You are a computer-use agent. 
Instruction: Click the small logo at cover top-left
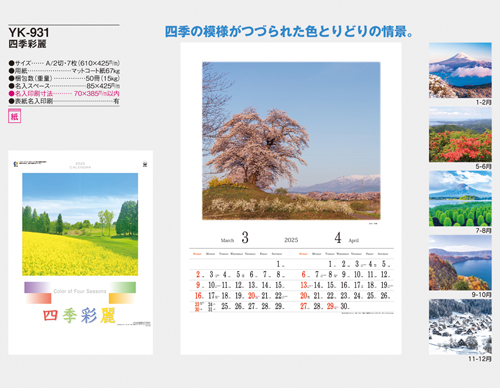tap(16, 164)
